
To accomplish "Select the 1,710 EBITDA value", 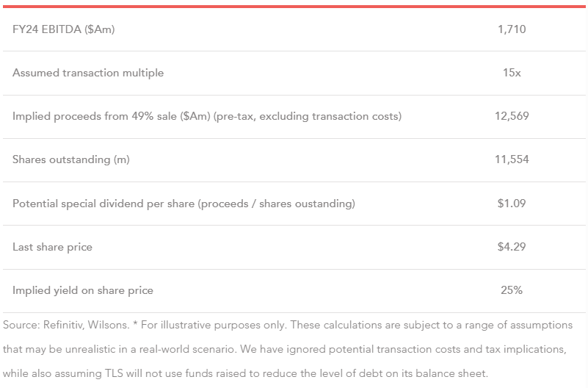I will pyautogui.click(x=512, y=29).
